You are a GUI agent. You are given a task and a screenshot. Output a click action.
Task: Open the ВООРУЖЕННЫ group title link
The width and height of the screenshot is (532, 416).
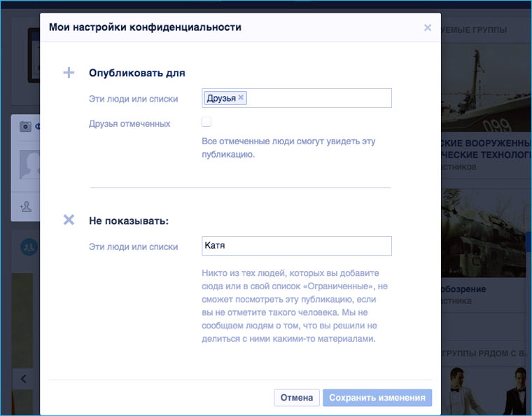click(483, 142)
